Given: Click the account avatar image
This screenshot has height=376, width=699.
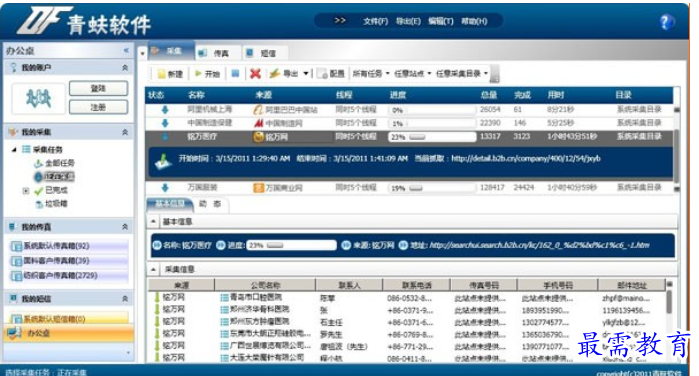Looking at the screenshot, I should coord(38,98).
